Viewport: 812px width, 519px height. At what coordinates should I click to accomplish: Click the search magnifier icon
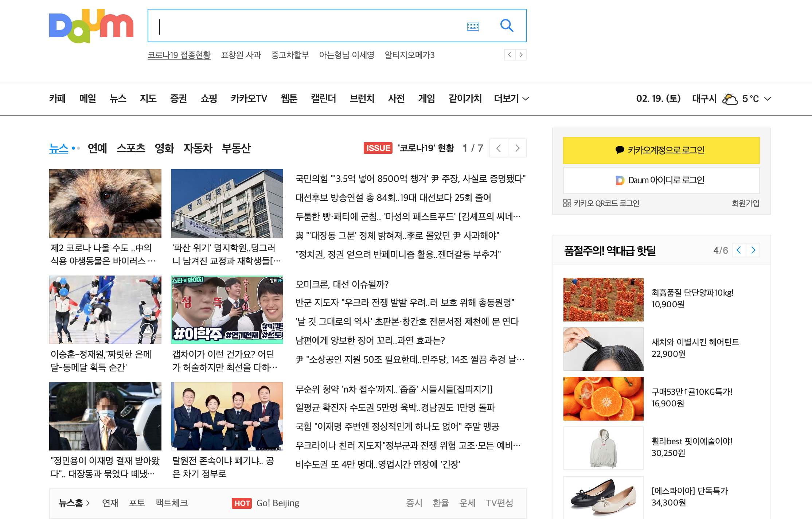(x=507, y=26)
